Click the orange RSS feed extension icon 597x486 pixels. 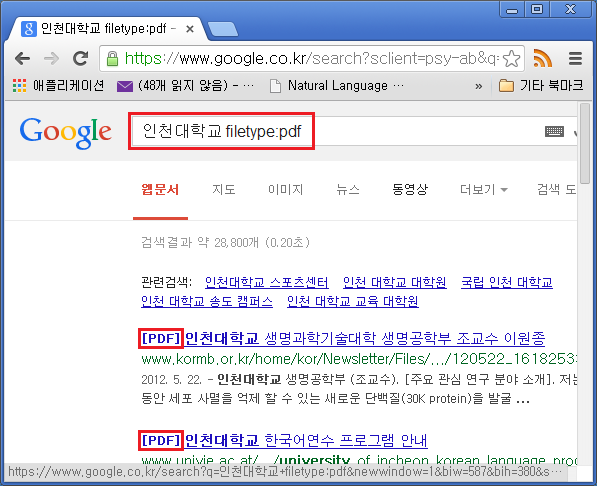(x=543, y=58)
